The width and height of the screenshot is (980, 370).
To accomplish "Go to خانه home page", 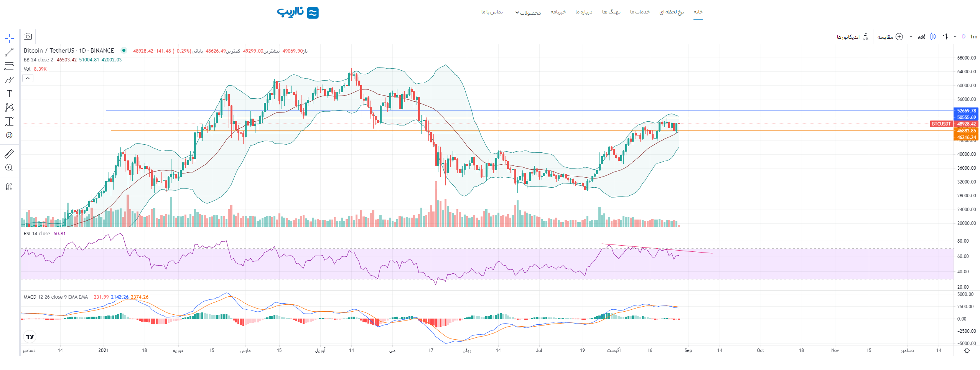I will pos(698,12).
